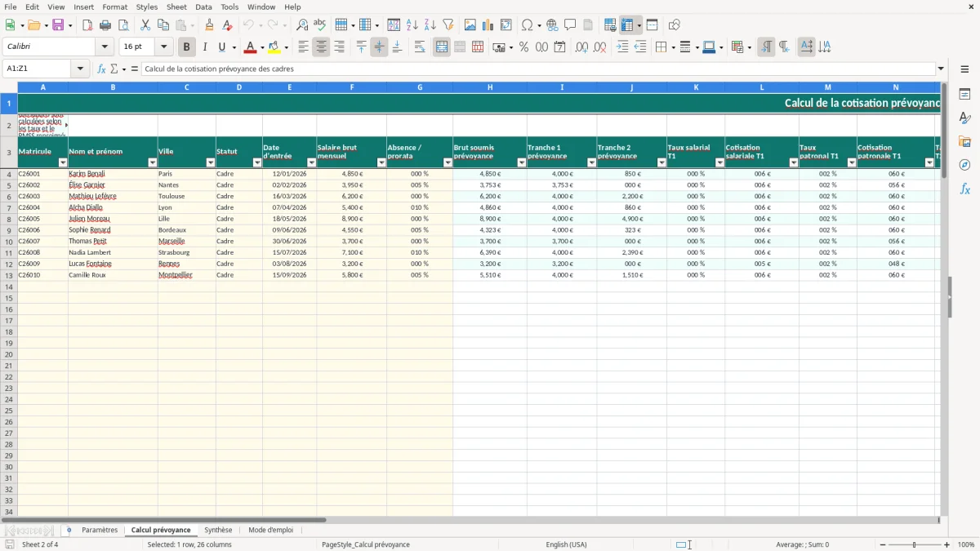Open the Gallery sidebar panel
The height and width of the screenshot is (551, 980).
point(964,141)
